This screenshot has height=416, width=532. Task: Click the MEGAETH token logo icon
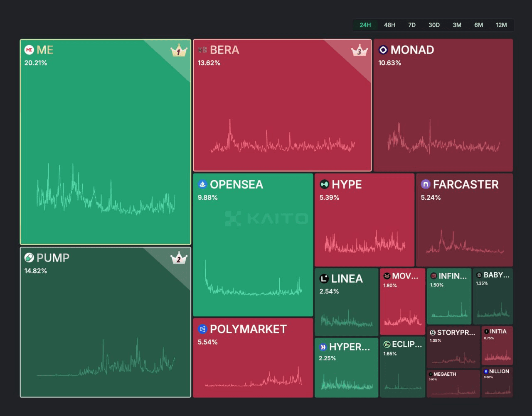tap(431, 374)
